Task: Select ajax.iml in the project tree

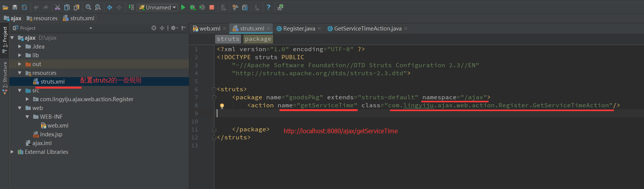Action: (x=38, y=143)
